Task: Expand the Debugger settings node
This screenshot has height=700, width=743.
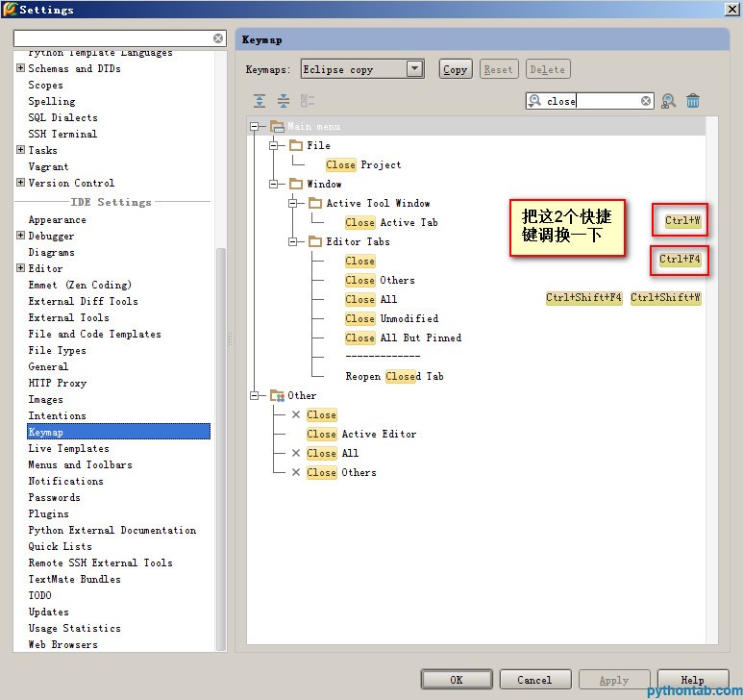Action: (20, 235)
